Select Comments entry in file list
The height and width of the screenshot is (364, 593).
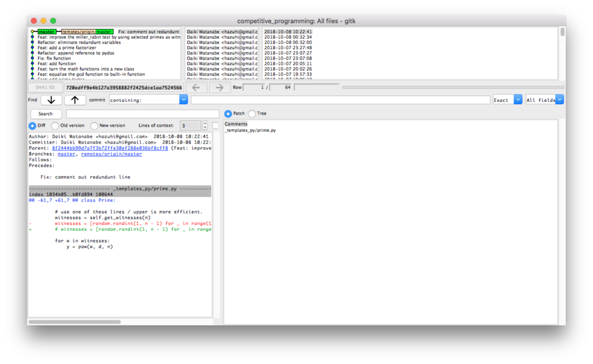coord(236,124)
